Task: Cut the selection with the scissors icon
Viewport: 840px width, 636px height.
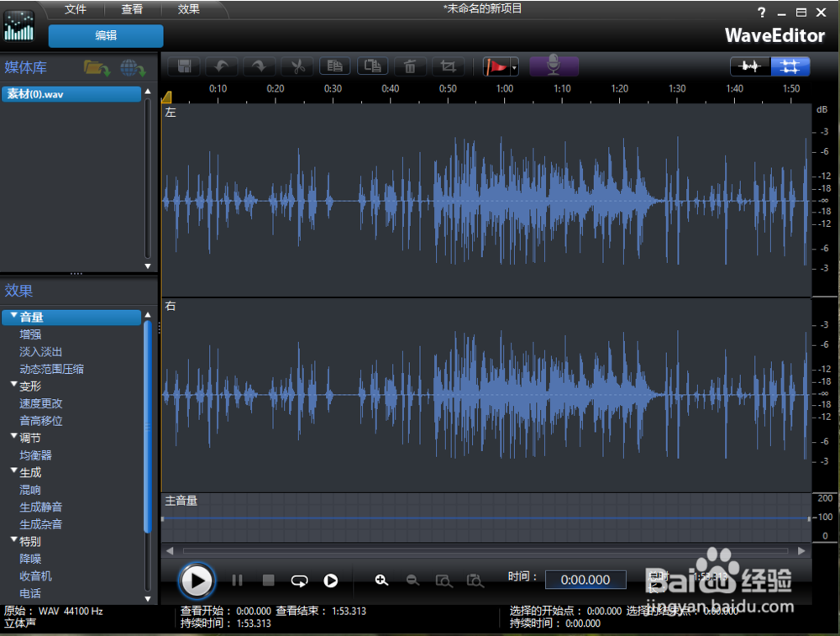Action: coord(297,66)
